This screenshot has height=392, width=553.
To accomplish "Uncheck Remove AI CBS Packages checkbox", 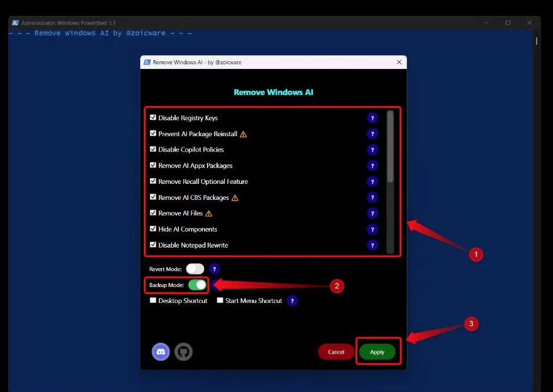I will 153,197.
